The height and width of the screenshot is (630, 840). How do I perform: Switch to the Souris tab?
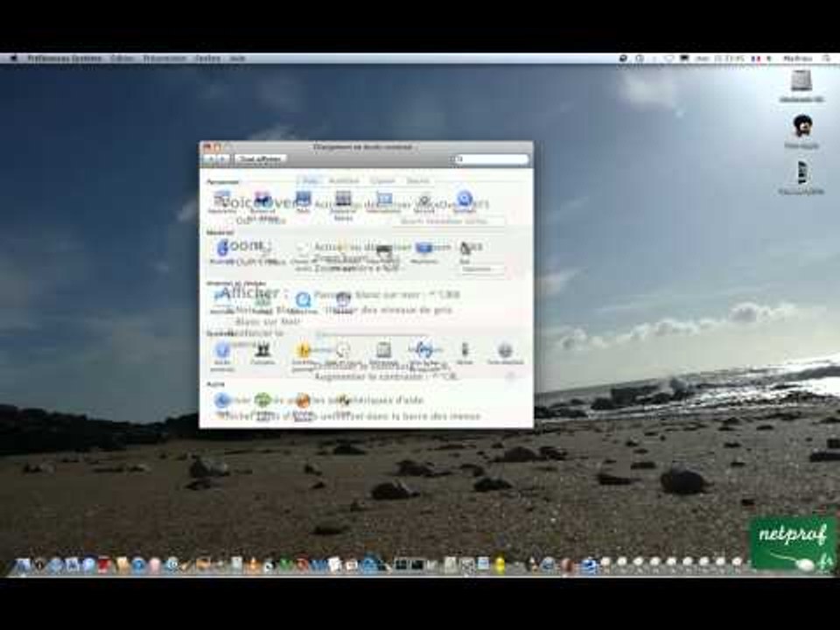pyautogui.click(x=417, y=181)
